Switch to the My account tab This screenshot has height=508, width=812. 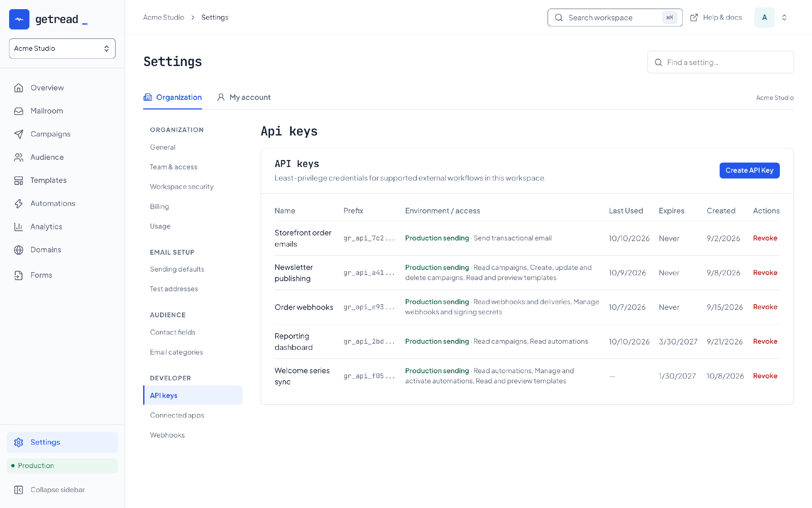point(244,97)
